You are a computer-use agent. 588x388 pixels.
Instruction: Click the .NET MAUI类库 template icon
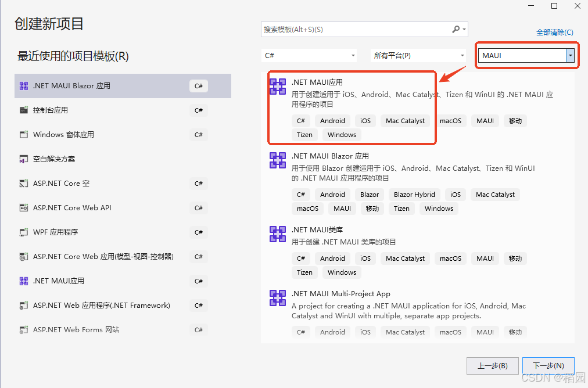click(x=278, y=234)
